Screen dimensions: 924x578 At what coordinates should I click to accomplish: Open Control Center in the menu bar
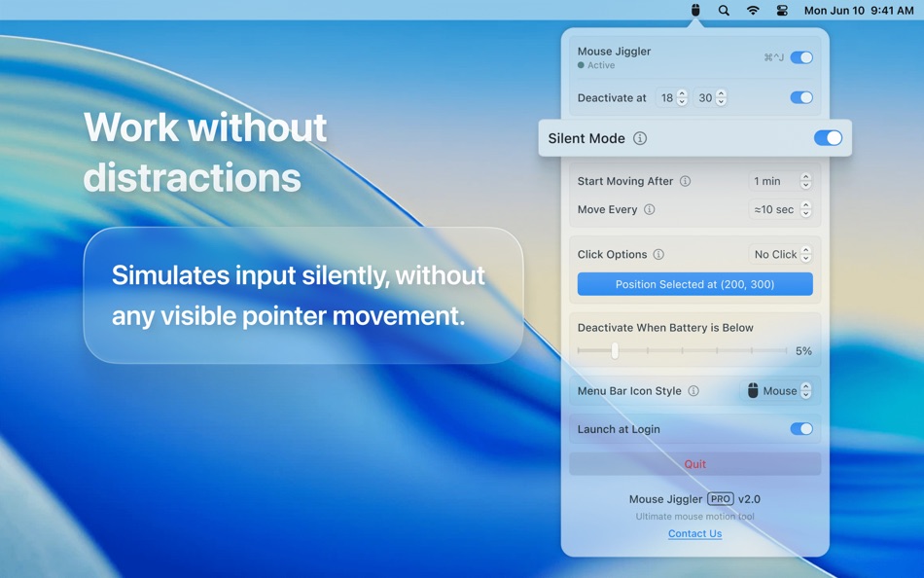[782, 10]
